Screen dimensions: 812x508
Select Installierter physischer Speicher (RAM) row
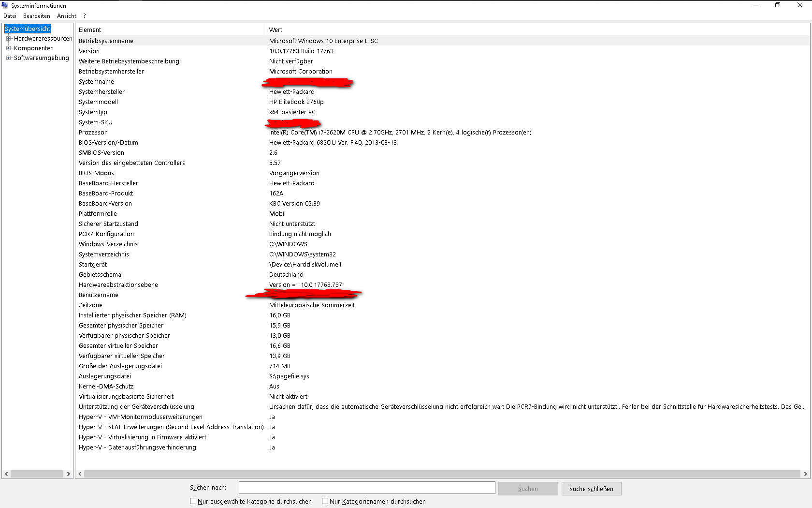(442, 315)
